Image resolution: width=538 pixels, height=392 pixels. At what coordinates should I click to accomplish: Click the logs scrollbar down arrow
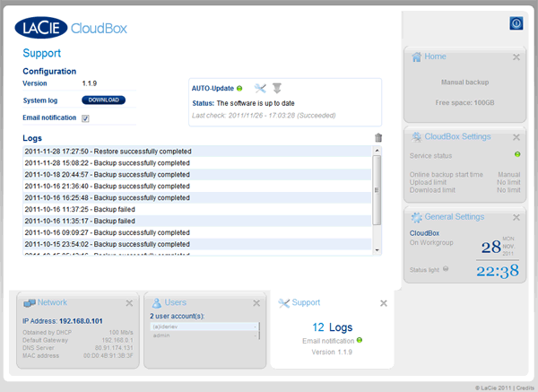point(377,250)
